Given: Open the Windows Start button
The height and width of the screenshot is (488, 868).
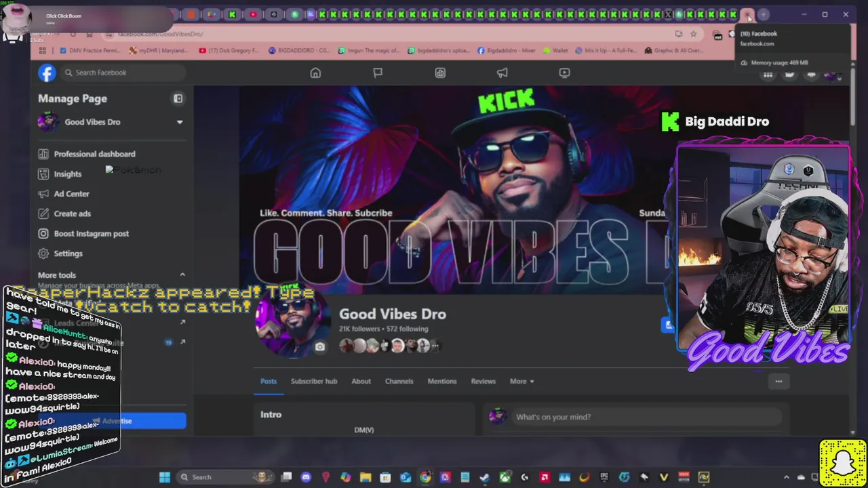Looking at the screenshot, I should tap(165, 477).
